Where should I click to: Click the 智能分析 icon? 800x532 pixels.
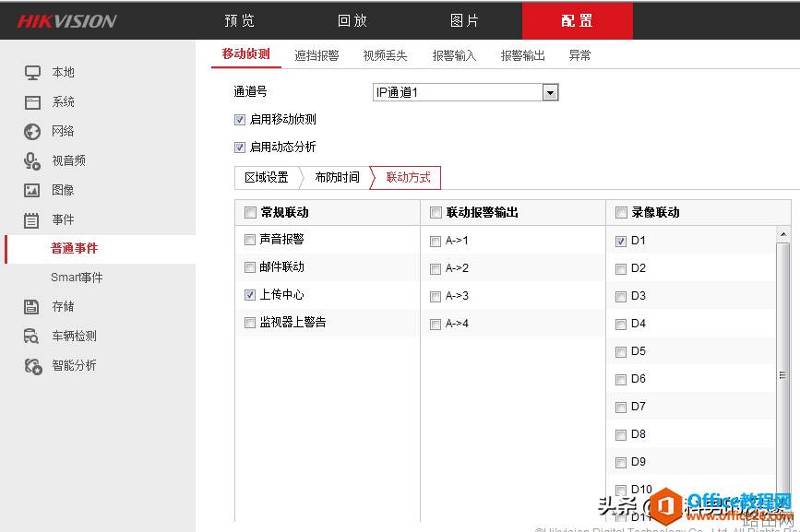[x=33, y=366]
